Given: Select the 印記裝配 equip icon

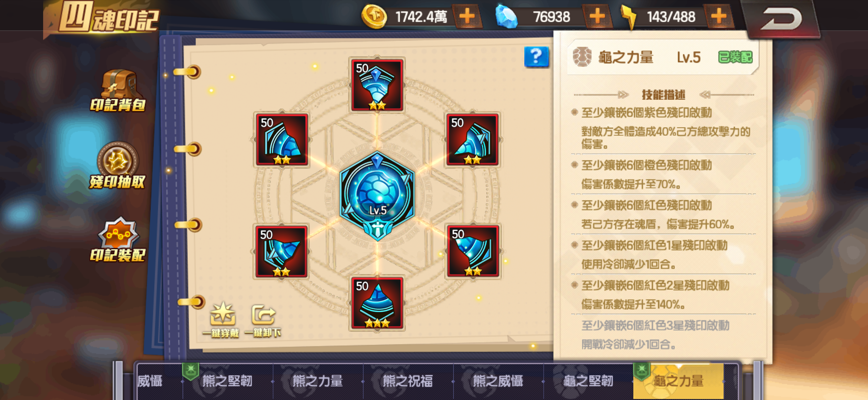Looking at the screenshot, I should point(118,240).
